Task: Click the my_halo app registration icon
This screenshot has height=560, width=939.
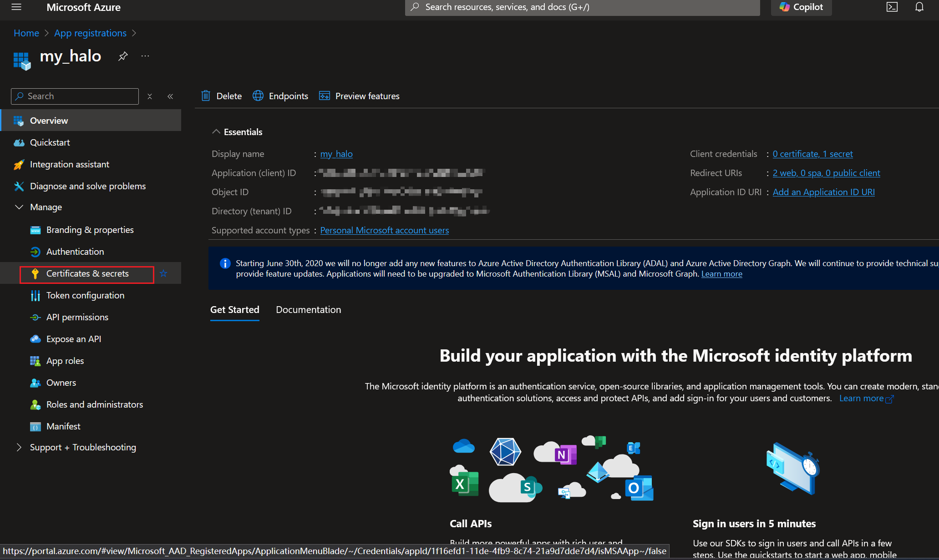Action: pyautogui.click(x=22, y=61)
